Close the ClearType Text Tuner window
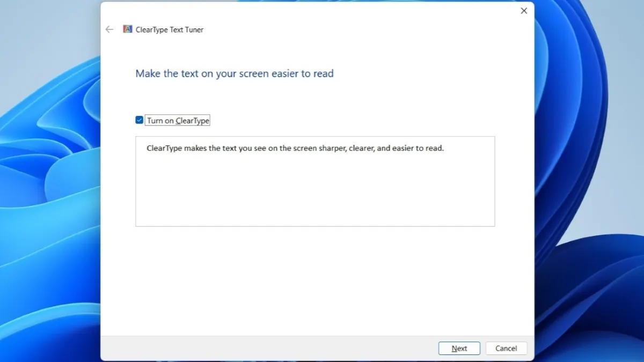Viewport: 644px width, 362px height. tap(524, 10)
